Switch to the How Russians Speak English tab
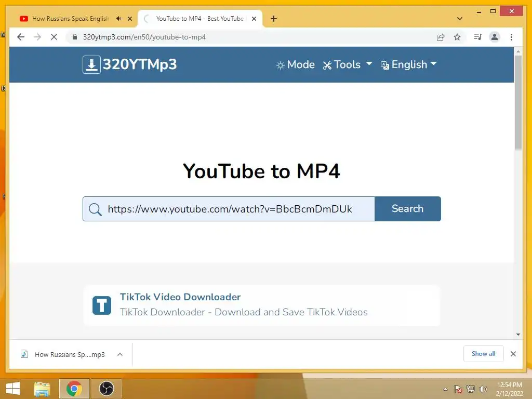 (x=71, y=19)
